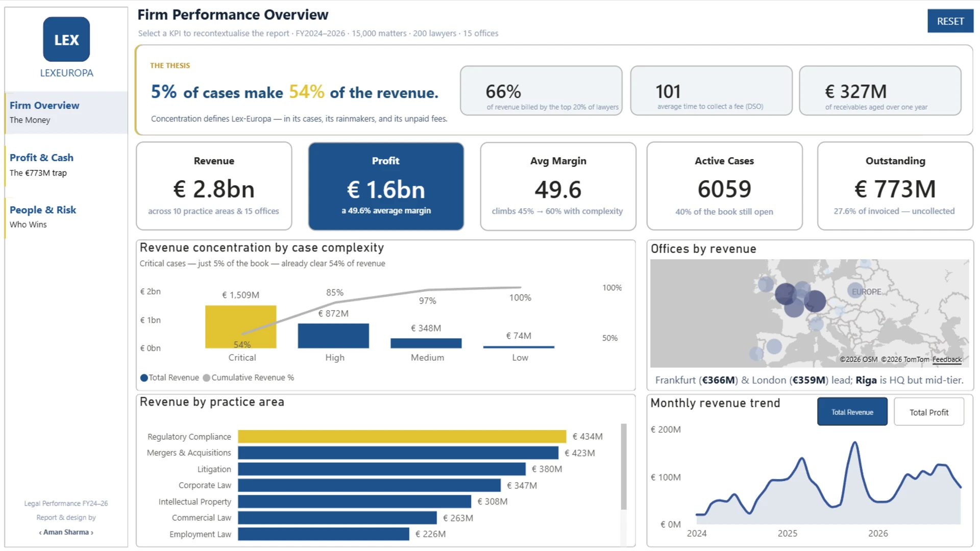The height and width of the screenshot is (551, 980).
Task: Click the Aman Sharma author link
Action: [x=66, y=532]
